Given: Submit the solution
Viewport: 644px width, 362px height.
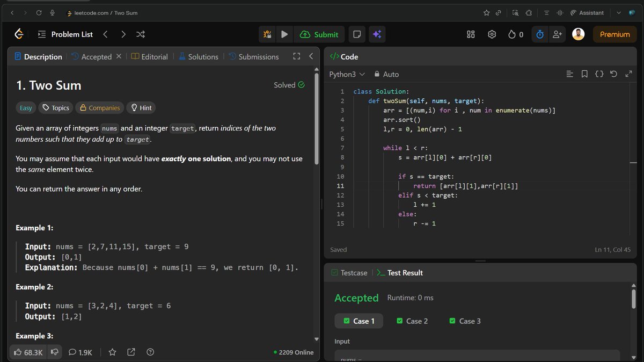Looking at the screenshot, I should tap(319, 34).
